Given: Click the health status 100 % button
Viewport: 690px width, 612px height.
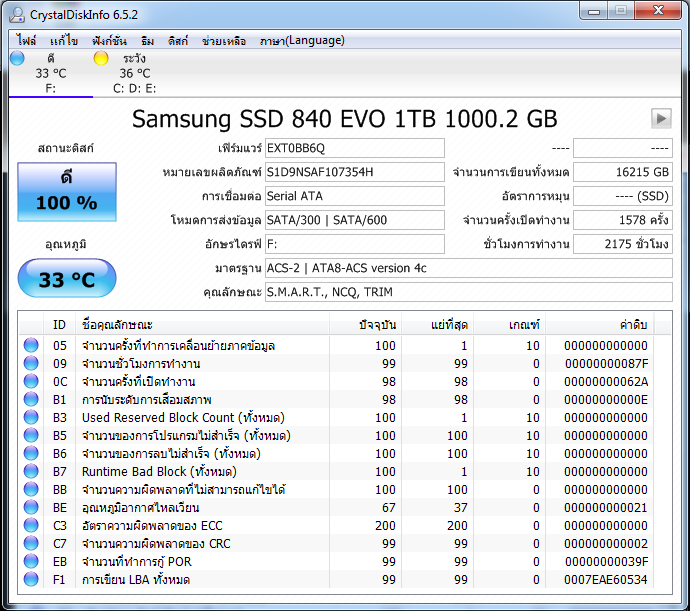Looking at the screenshot, I should [67, 192].
